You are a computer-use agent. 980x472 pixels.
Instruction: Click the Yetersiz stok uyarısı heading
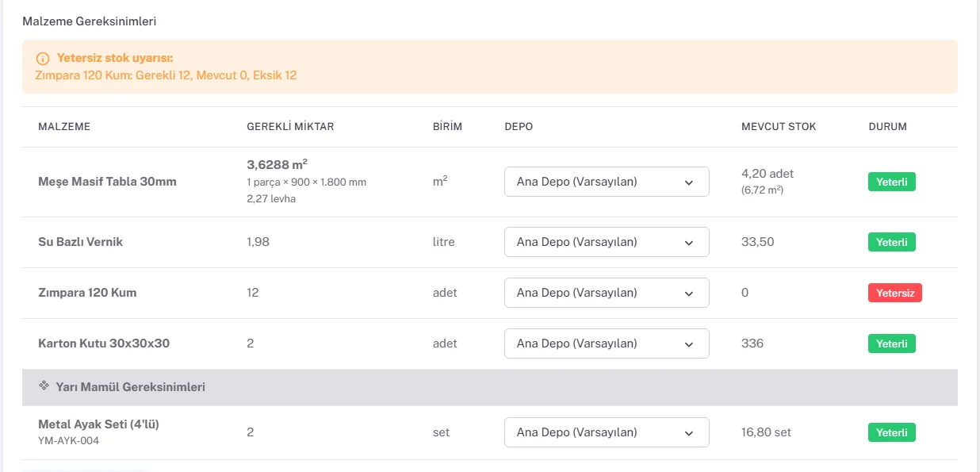(x=115, y=59)
